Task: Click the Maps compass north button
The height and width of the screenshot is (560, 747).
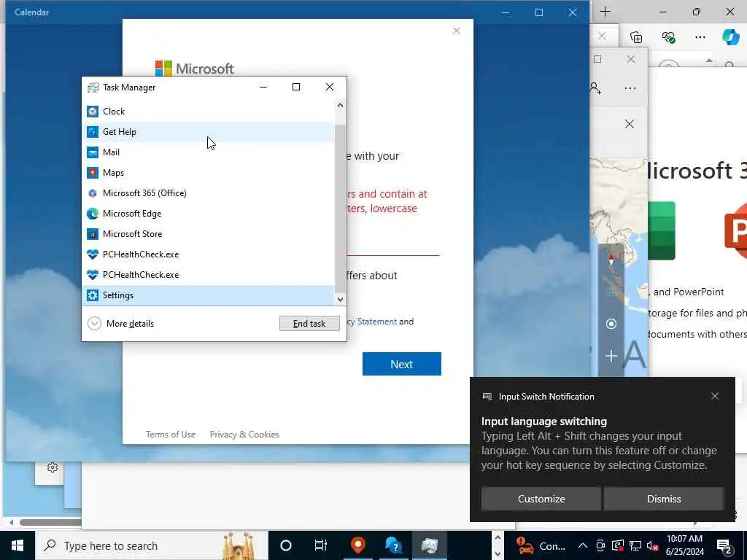Action: 611,260
